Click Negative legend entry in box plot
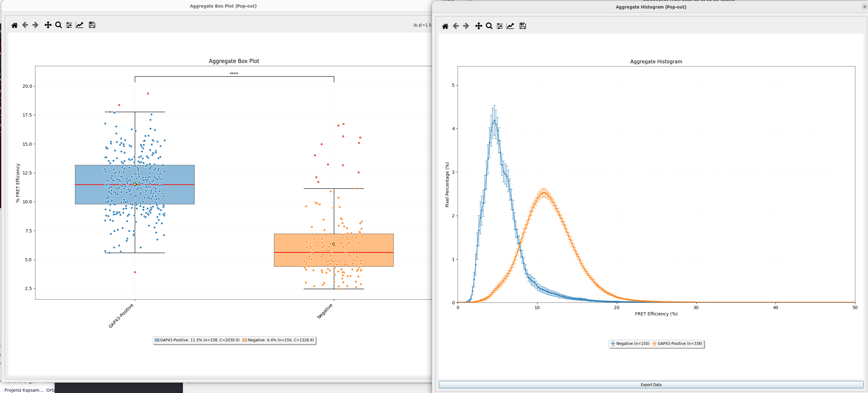The image size is (868, 393). tap(278, 340)
